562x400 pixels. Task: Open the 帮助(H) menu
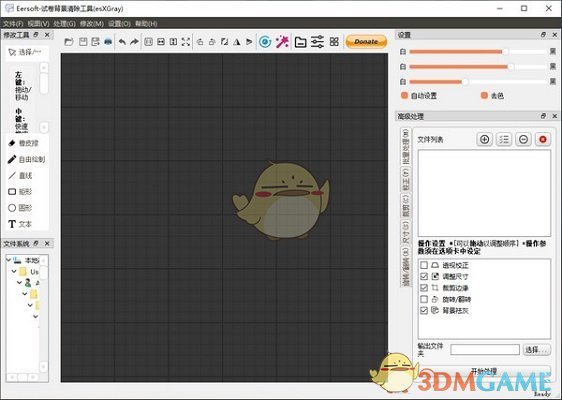(146, 24)
